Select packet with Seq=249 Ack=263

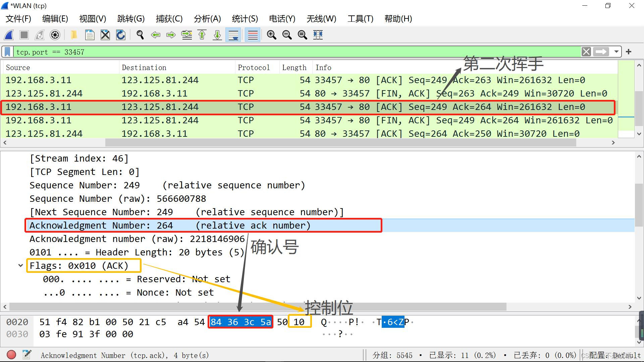pos(309,80)
